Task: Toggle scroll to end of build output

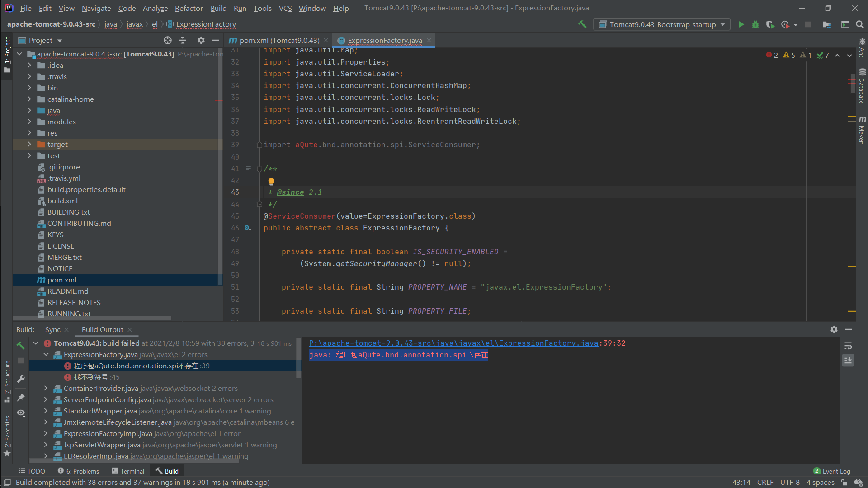Action: tap(848, 360)
